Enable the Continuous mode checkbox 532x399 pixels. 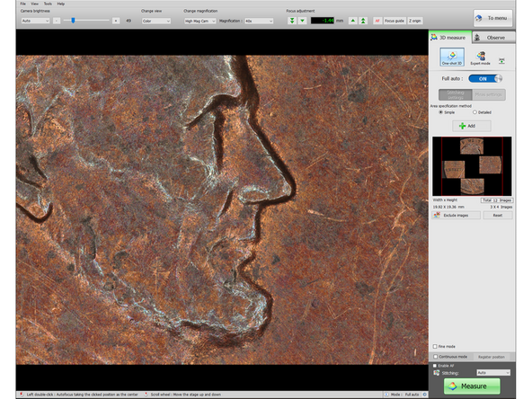point(436,357)
